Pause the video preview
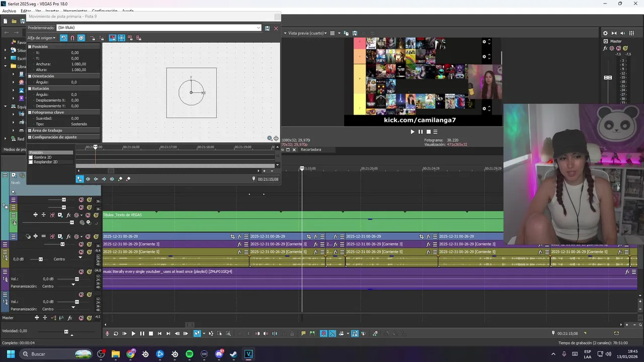644x362 pixels. [x=421, y=132]
